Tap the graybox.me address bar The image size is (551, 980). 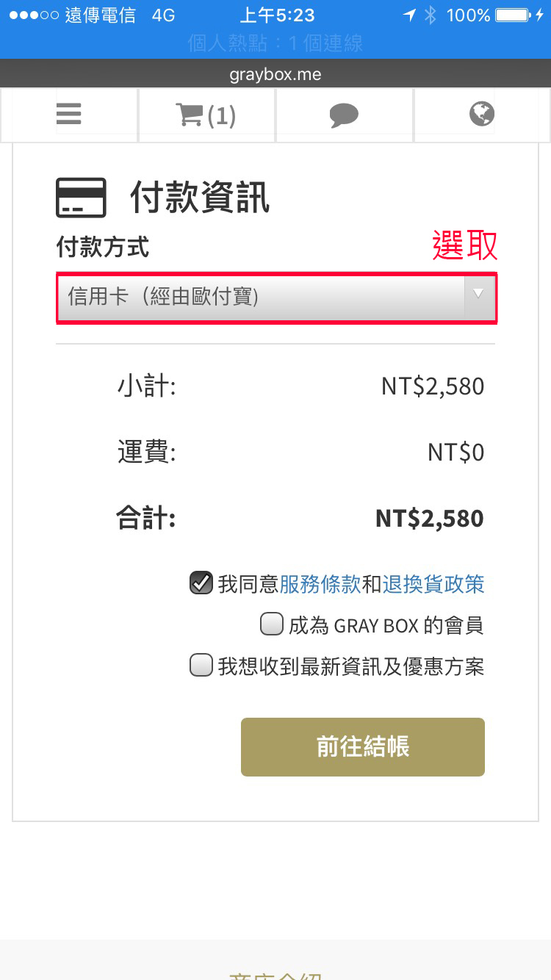(x=275, y=75)
